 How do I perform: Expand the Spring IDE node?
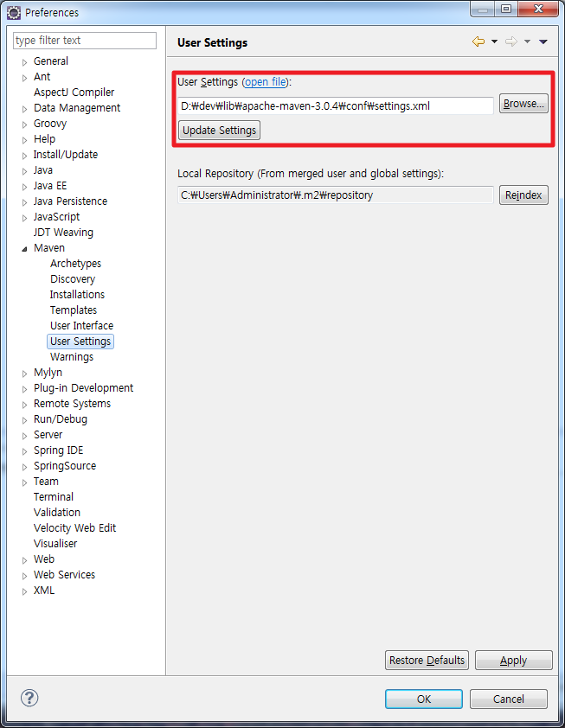[x=24, y=450]
